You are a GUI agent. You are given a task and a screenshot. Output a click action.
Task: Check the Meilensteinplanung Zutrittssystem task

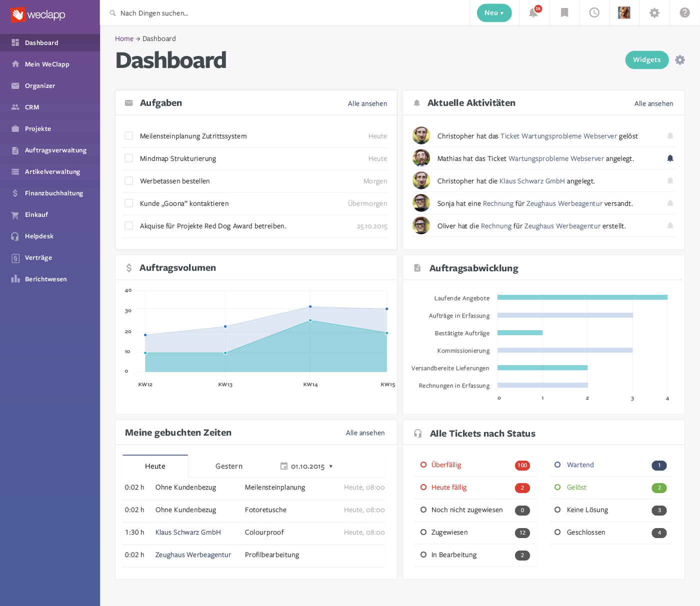point(129,136)
